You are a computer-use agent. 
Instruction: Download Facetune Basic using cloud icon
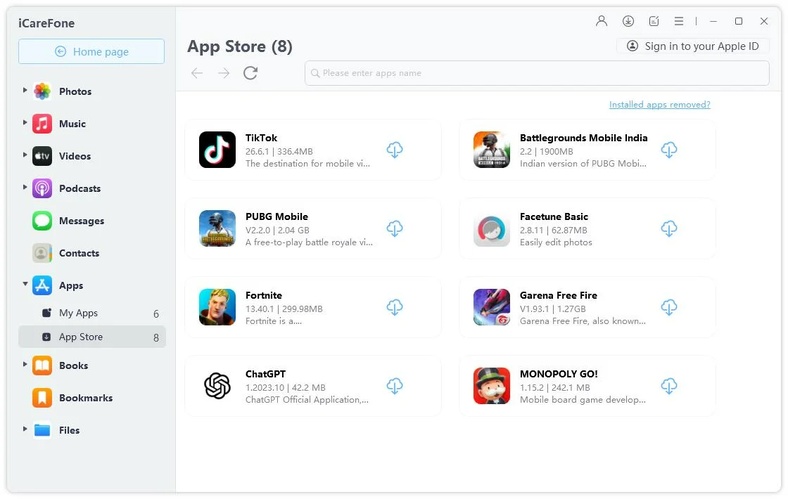click(669, 229)
